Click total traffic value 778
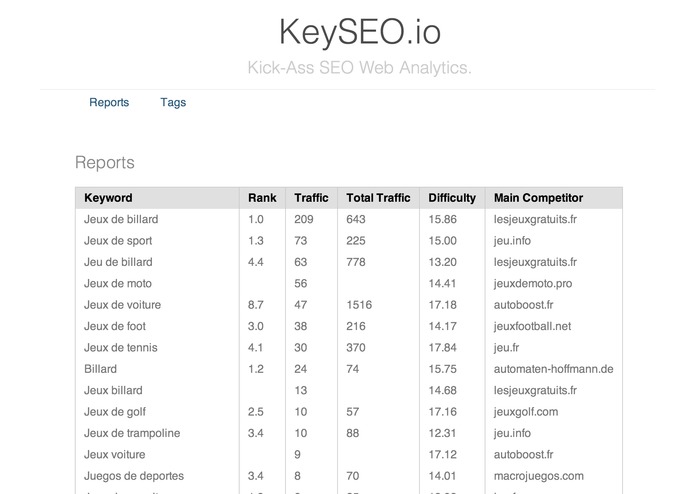Image resolution: width=695 pixels, height=494 pixels. coord(356,262)
